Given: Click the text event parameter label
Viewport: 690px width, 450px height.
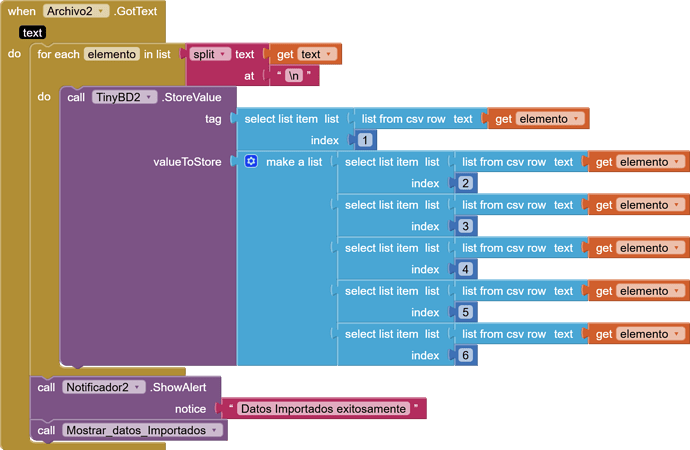Looking at the screenshot, I should point(32,33).
